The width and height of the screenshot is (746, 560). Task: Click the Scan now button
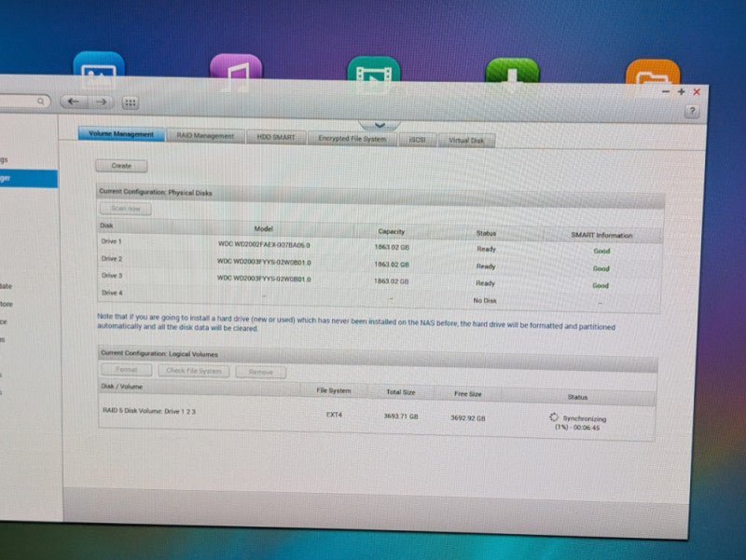coord(126,209)
